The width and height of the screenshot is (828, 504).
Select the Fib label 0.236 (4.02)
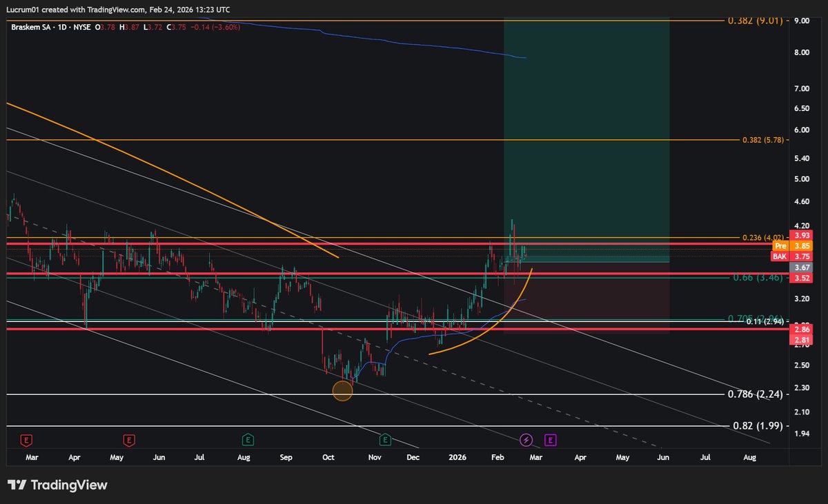click(x=762, y=238)
